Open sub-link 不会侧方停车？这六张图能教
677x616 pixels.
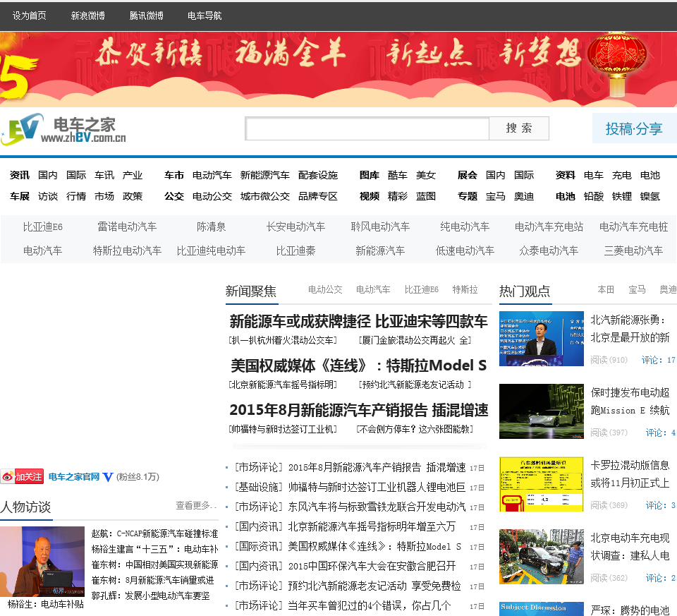click(x=415, y=429)
